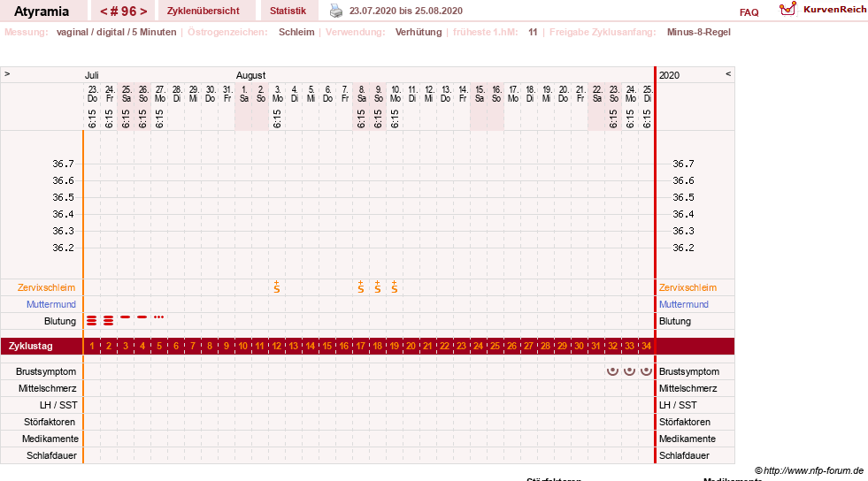Click the 6:15 time under 8. Sa

coord(361,118)
